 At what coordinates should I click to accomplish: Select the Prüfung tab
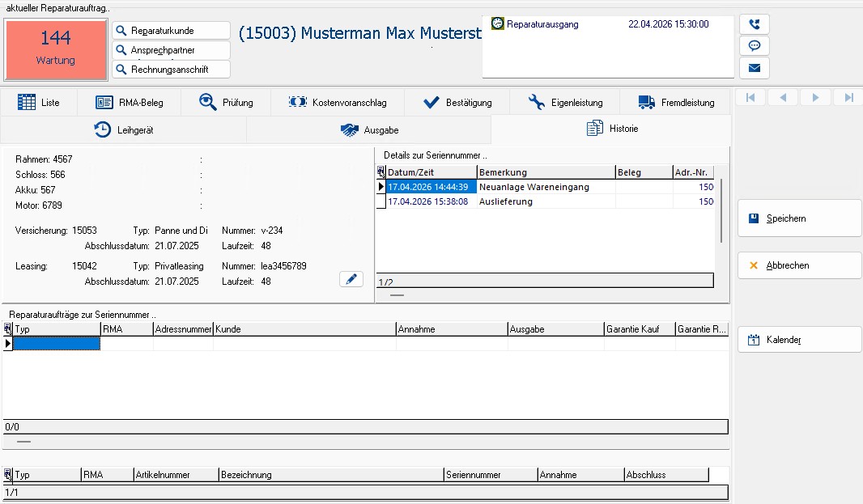point(227,103)
